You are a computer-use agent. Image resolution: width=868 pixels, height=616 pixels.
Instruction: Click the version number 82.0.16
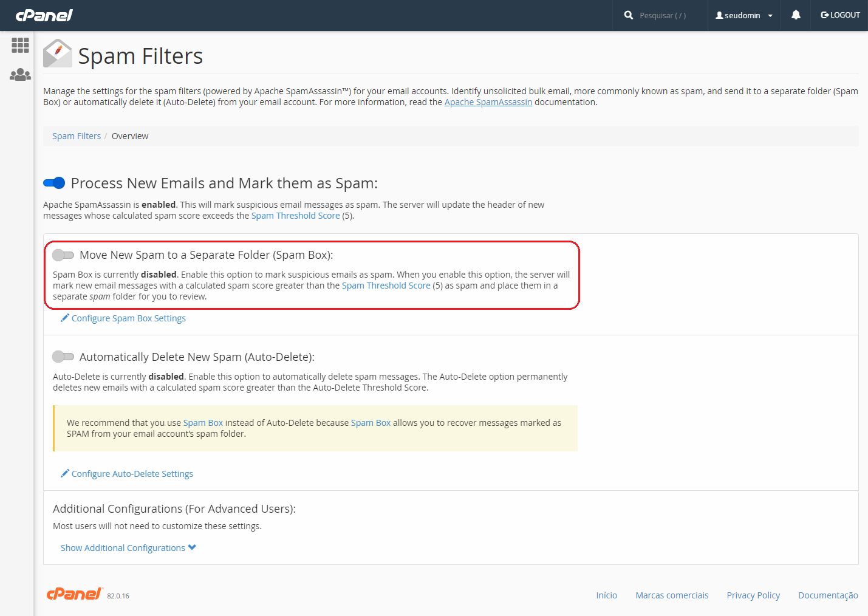[x=118, y=596]
